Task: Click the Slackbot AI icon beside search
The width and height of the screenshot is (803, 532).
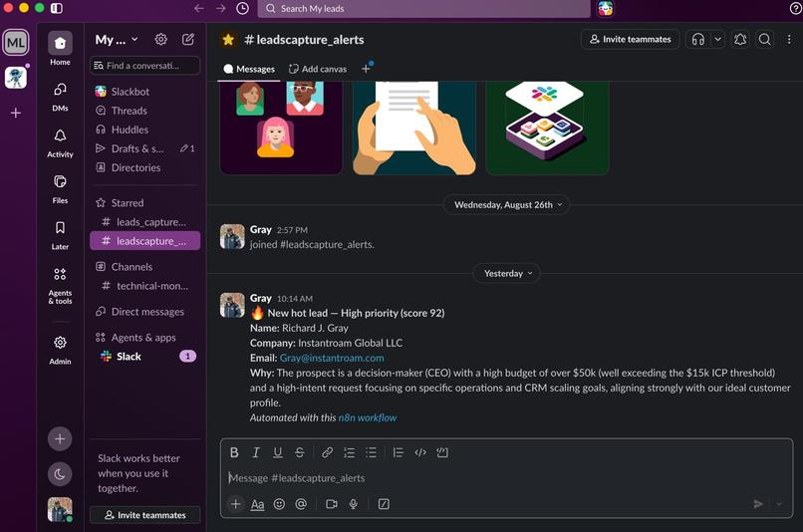Action: [606, 9]
